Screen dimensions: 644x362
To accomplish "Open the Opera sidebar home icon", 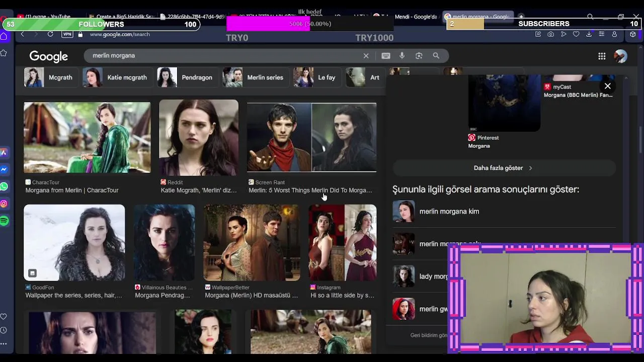I will (4, 36).
